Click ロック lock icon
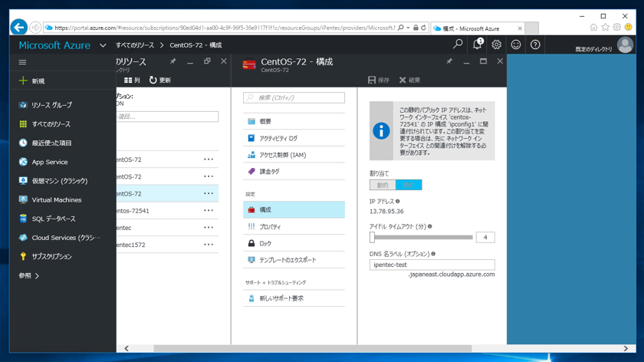 (251, 243)
